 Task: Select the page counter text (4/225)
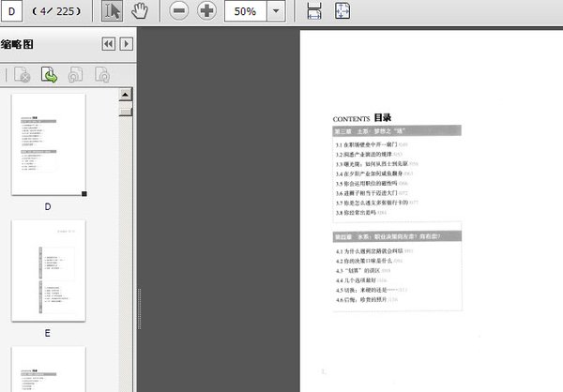click(56, 11)
